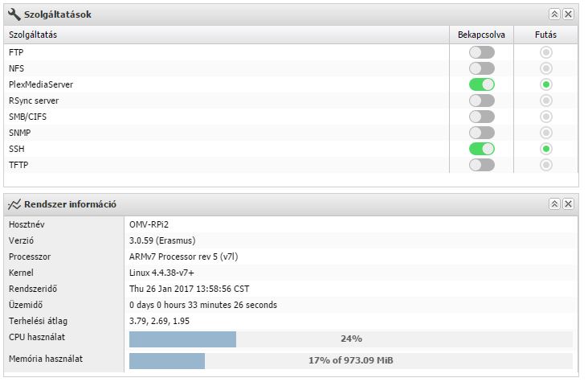
Task: Click the PlexMediaServer green running indicator
Action: pos(546,84)
